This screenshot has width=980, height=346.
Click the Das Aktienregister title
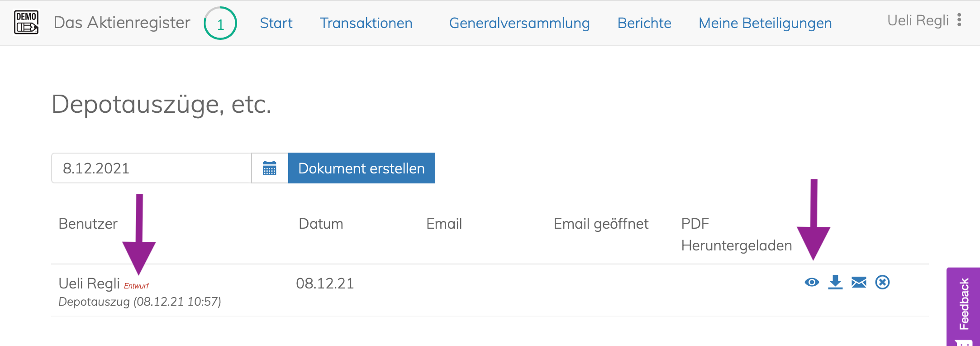click(122, 22)
